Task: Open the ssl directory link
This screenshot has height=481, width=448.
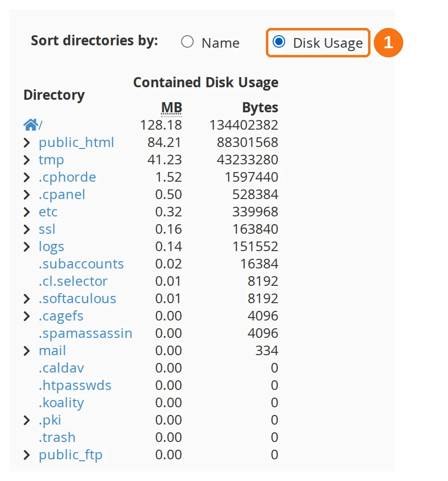Action: pyautogui.click(x=47, y=229)
